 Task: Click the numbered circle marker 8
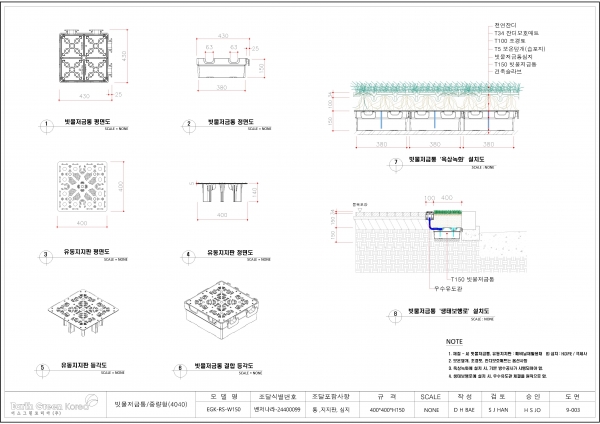click(x=395, y=316)
